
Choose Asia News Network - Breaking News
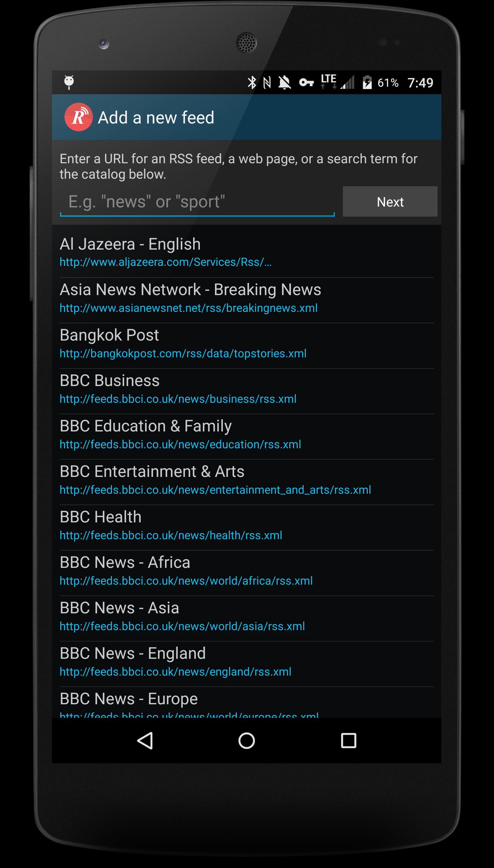tap(246, 298)
